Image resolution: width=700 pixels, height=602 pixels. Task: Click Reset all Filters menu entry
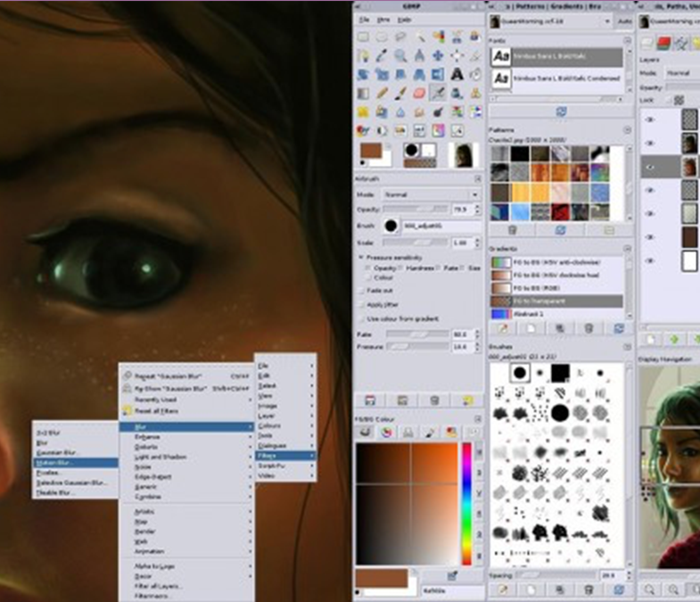186,411
